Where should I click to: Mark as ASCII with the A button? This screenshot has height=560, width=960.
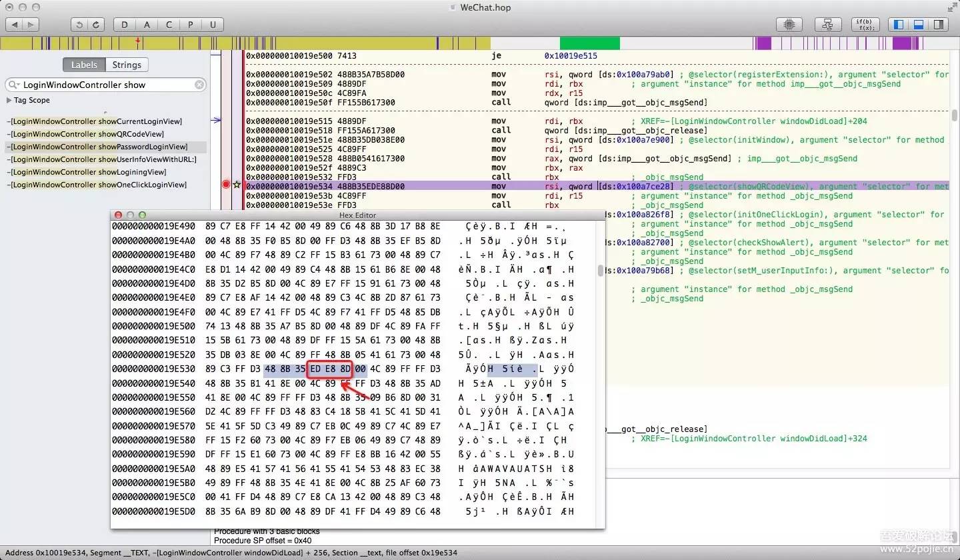point(147,25)
